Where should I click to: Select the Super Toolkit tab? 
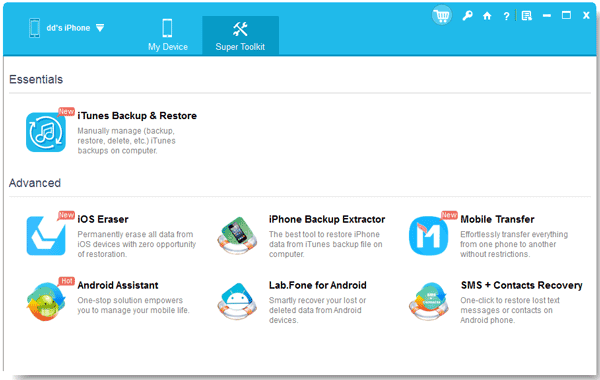[x=240, y=35]
